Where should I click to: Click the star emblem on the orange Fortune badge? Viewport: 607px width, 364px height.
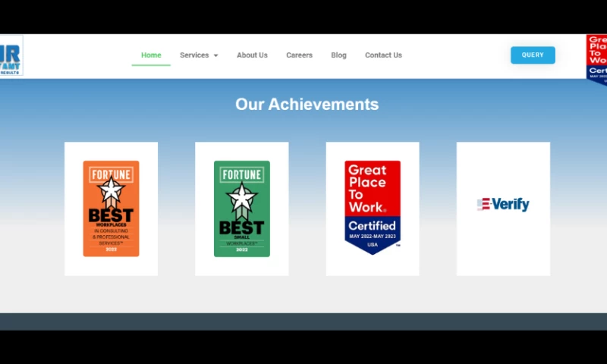click(111, 190)
